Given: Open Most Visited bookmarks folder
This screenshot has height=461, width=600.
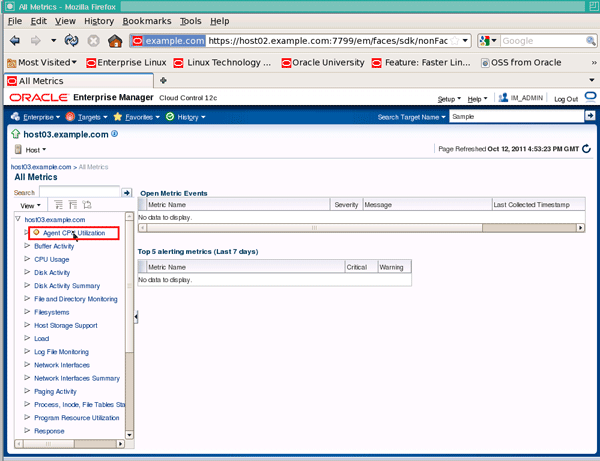Looking at the screenshot, I should click(x=42, y=62).
